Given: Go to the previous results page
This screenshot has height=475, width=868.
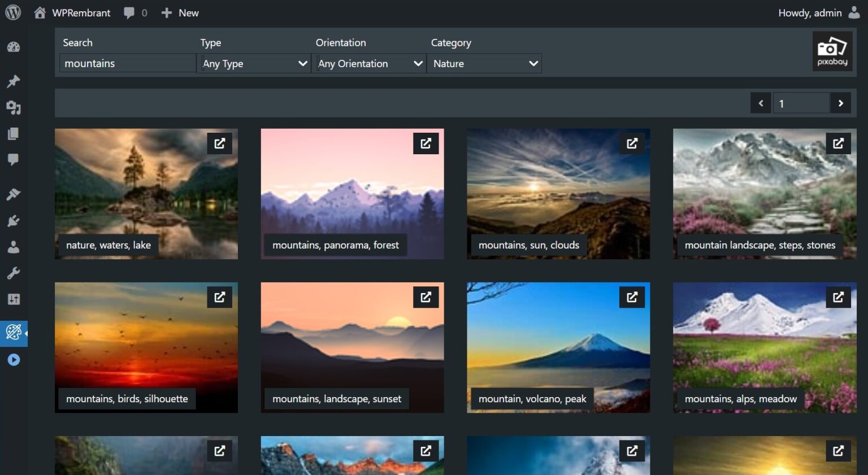Looking at the screenshot, I should [x=761, y=103].
